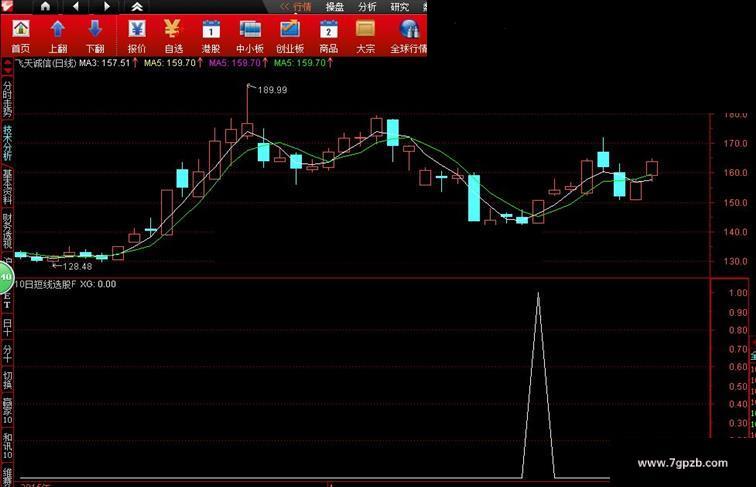This screenshot has height=487, width=756.
Task: Click the 189.99 high price label
Action: point(272,90)
